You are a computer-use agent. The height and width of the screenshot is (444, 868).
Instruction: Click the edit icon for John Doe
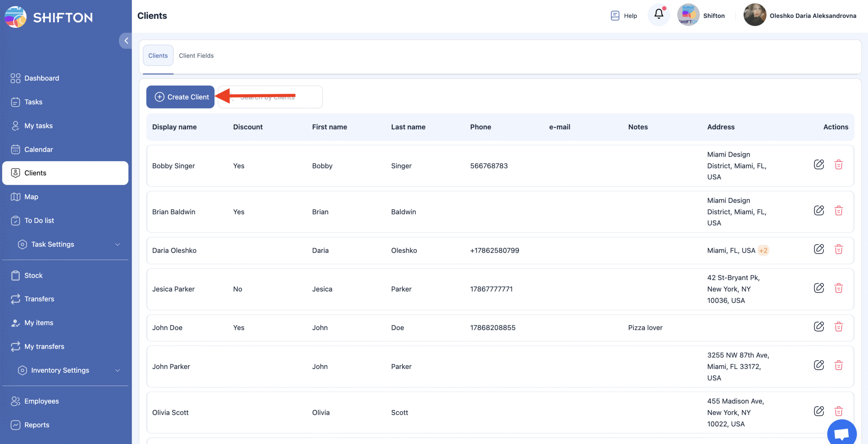[818, 327]
